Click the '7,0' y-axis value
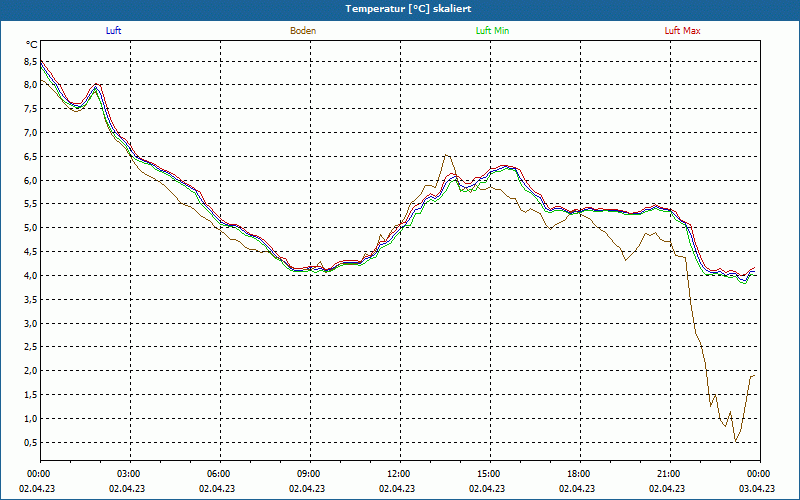 click(31, 133)
